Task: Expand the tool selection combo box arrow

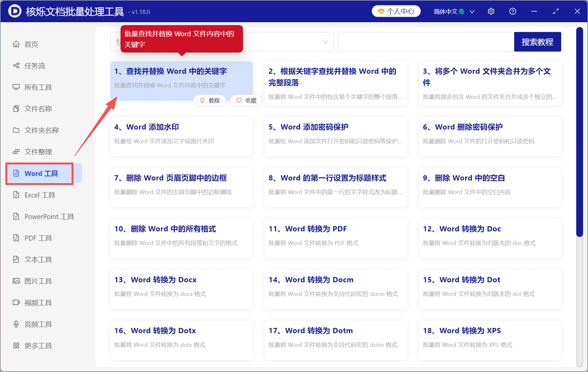Action: click(x=325, y=42)
